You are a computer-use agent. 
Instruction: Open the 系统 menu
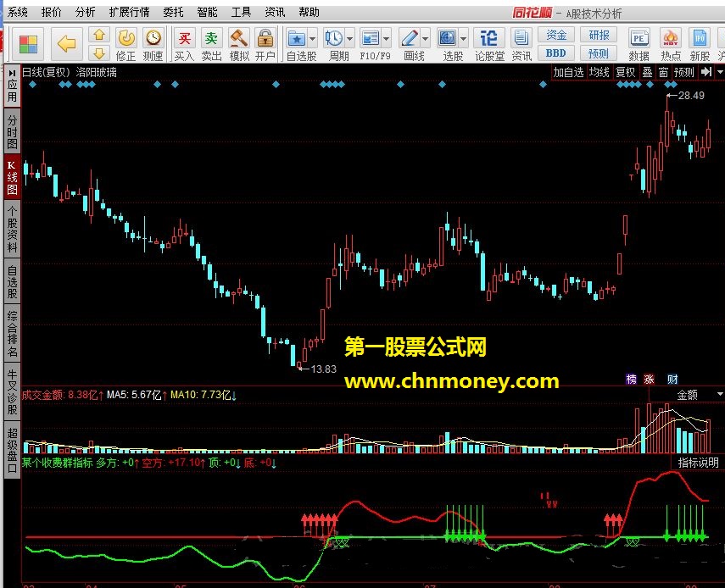tap(18, 12)
